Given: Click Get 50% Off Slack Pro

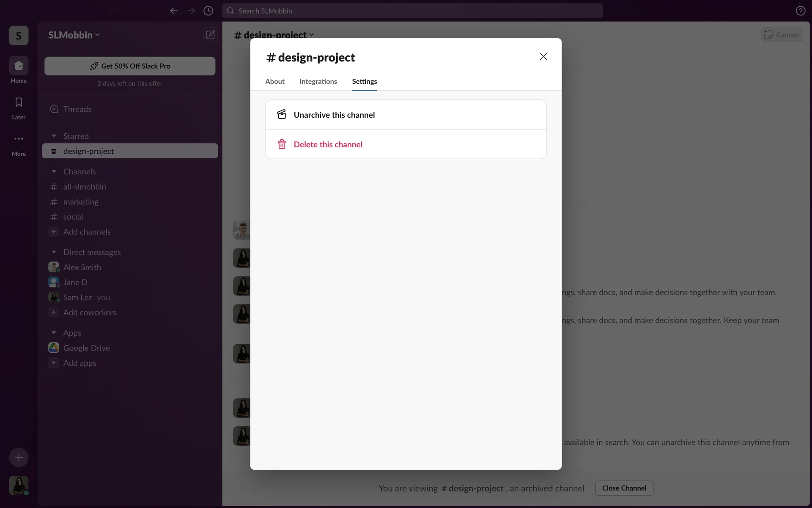Looking at the screenshot, I should (130, 66).
